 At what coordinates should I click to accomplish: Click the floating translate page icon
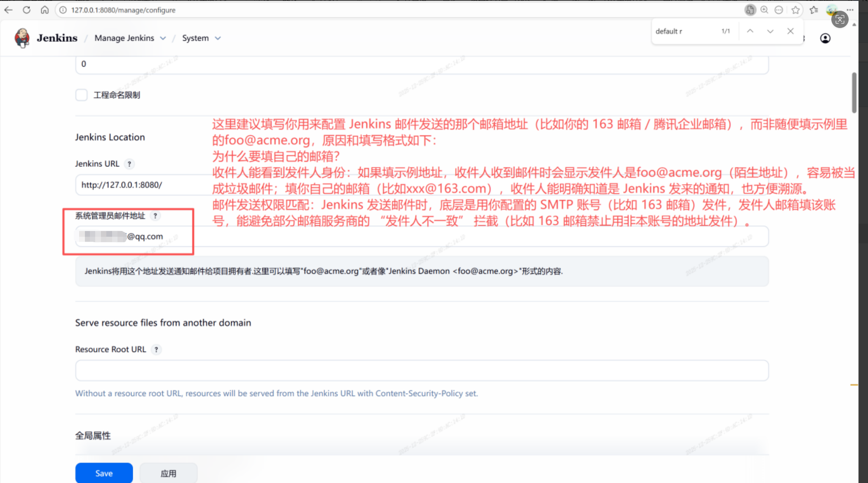coord(840,19)
